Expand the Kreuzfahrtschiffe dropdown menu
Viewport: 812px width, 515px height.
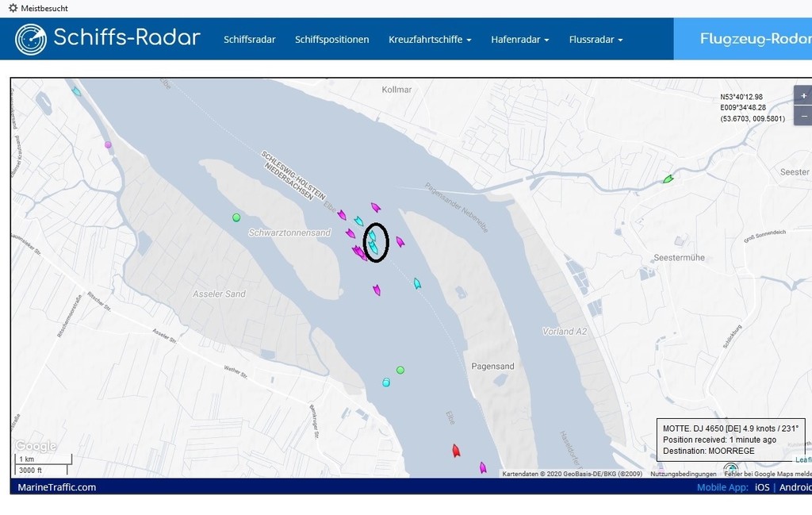tap(430, 40)
